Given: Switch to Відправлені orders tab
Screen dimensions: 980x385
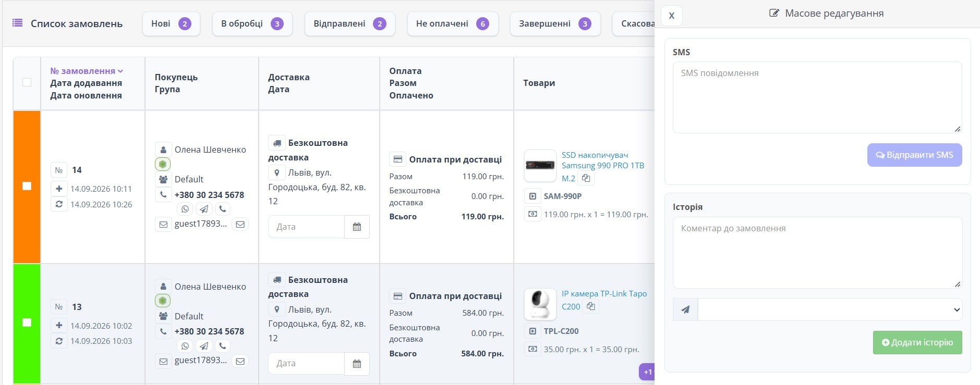Looking at the screenshot, I should (x=349, y=23).
